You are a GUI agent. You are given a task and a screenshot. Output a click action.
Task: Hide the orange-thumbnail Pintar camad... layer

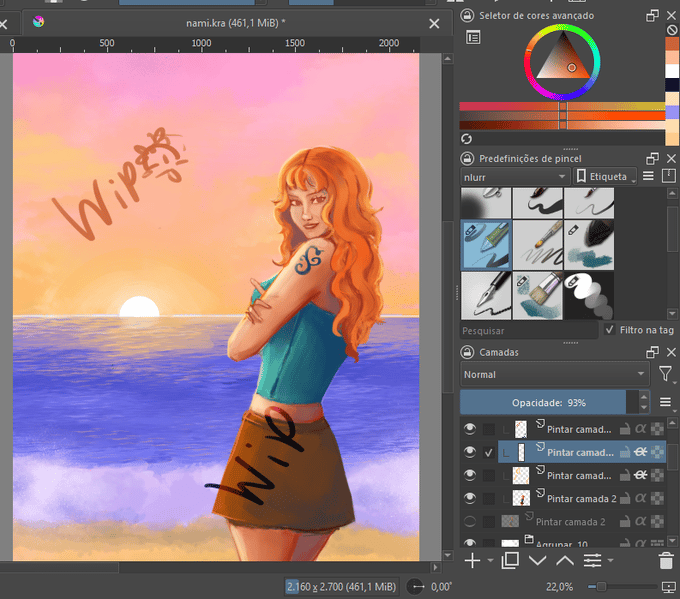(470, 475)
